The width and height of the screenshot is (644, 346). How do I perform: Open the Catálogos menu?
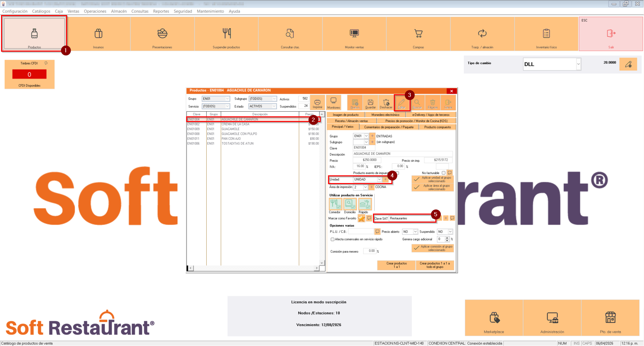(x=41, y=11)
